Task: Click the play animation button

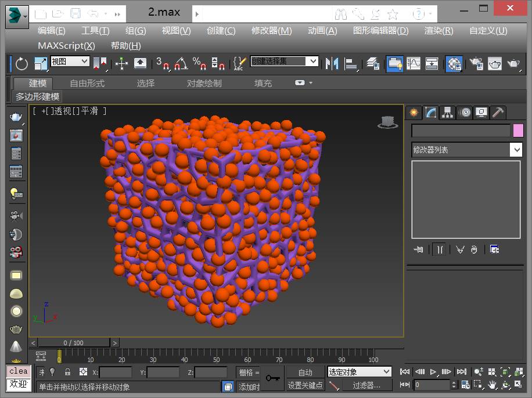Action: 433,372
